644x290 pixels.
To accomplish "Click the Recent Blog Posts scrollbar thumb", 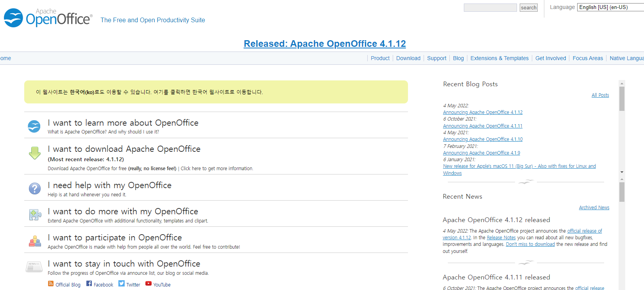I will (622, 99).
